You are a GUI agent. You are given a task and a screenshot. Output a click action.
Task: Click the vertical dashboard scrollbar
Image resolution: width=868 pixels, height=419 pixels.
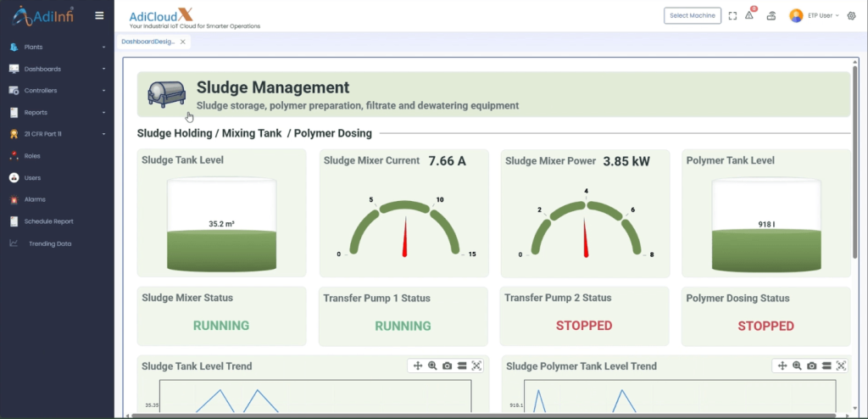(856, 160)
